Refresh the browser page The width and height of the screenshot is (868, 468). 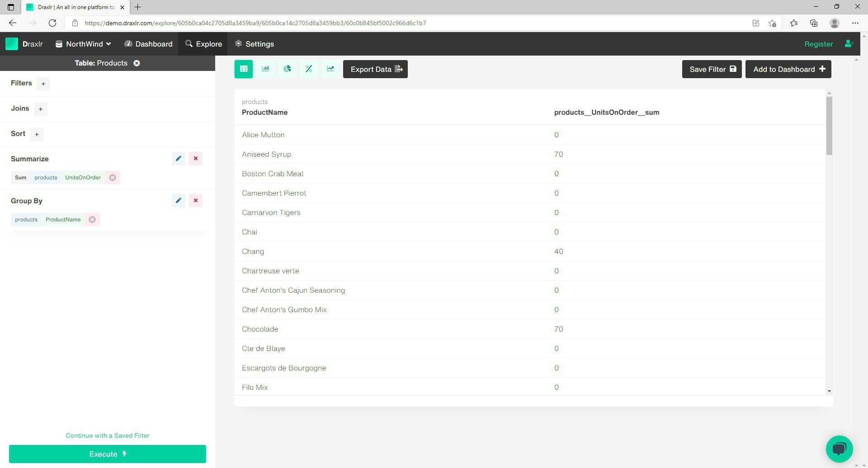coord(52,23)
